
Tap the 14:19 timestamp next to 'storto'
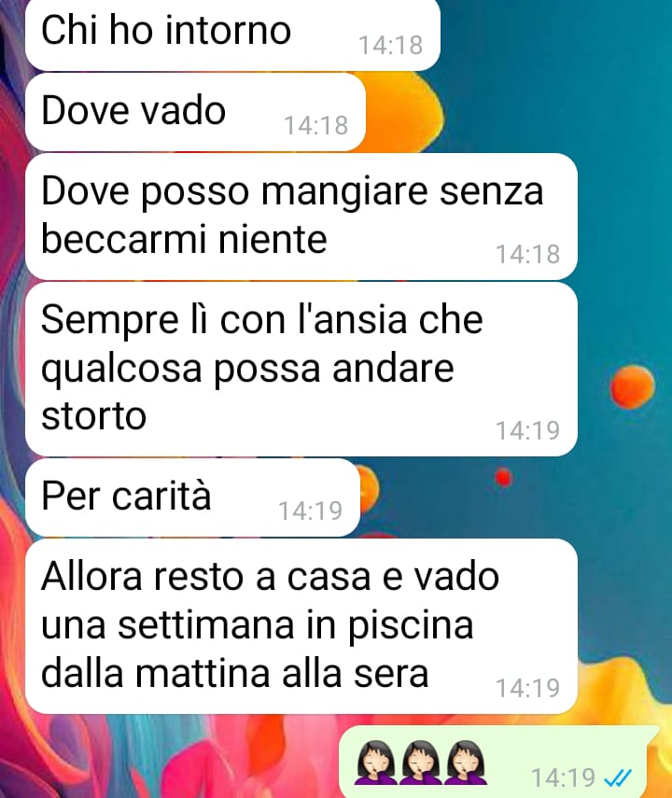click(x=528, y=430)
